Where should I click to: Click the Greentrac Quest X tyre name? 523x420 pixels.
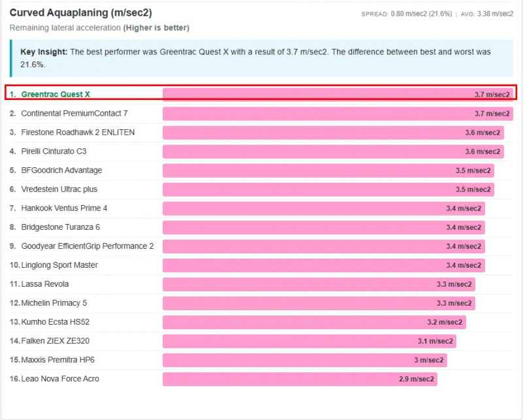point(56,95)
